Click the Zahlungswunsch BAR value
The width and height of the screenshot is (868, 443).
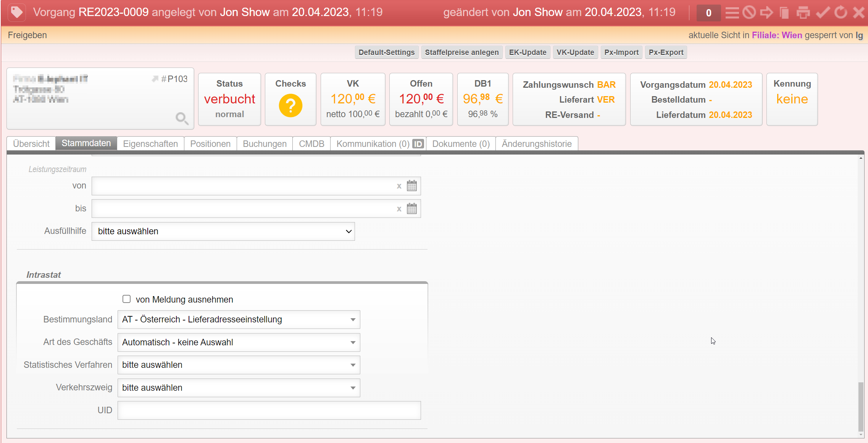pos(606,85)
